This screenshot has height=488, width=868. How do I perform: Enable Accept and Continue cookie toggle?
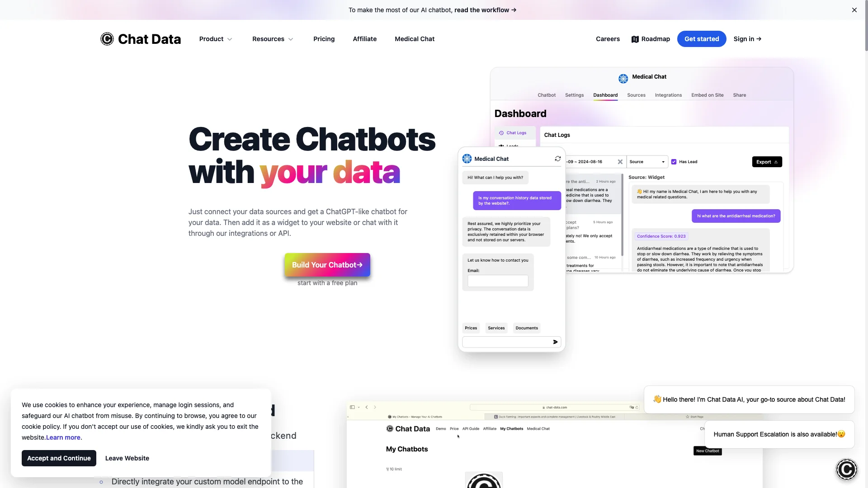tap(58, 458)
